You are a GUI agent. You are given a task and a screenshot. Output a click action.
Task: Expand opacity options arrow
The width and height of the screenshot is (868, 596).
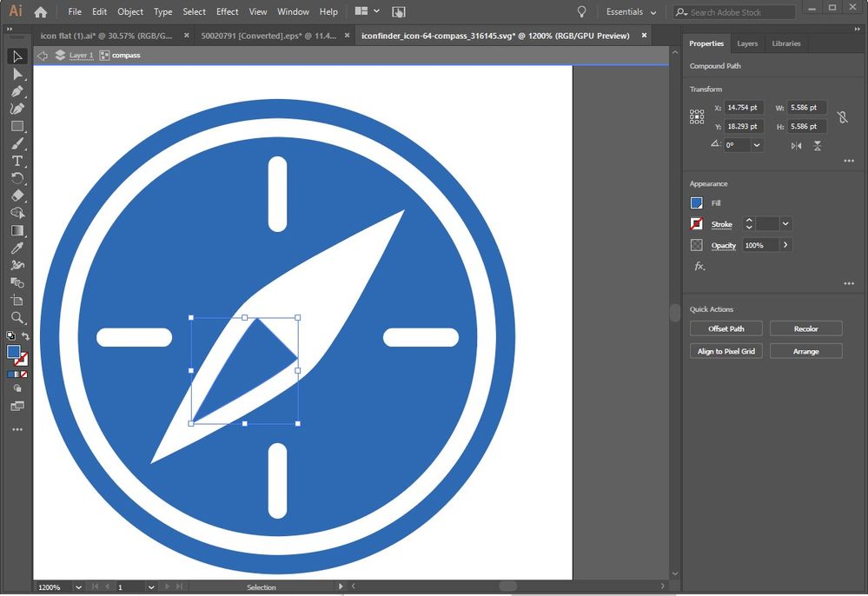point(785,245)
